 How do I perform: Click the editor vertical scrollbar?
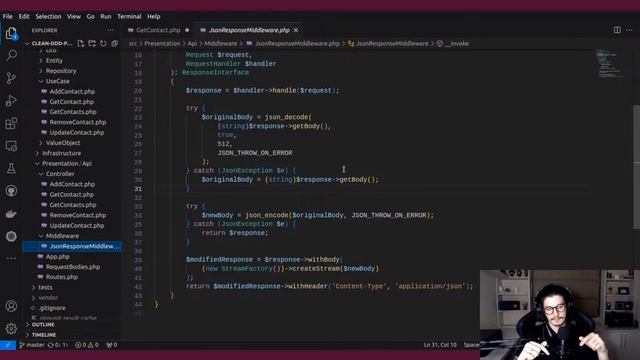(636, 167)
